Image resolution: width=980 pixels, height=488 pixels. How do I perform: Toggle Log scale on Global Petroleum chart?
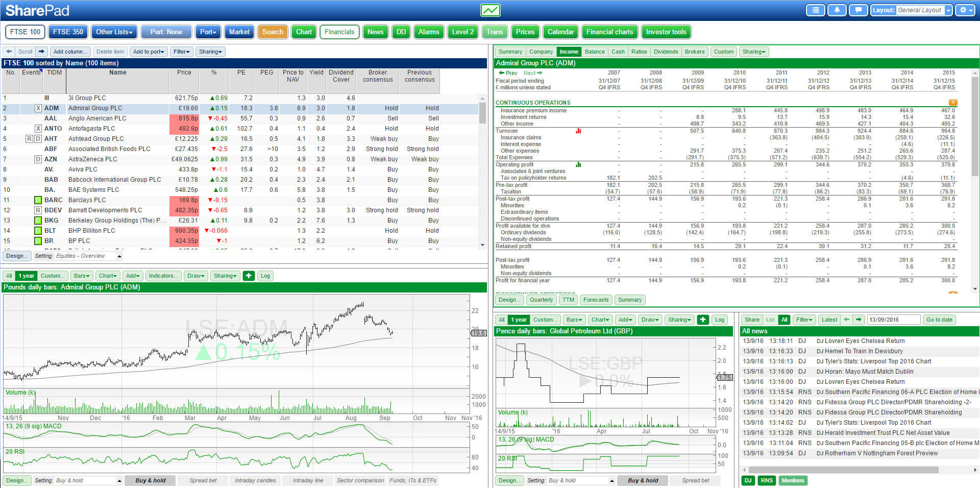[x=720, y=320]
